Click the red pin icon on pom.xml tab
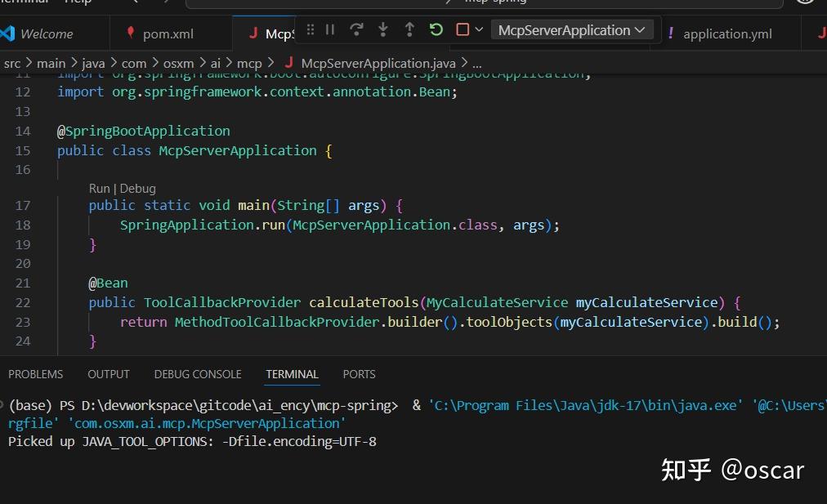 (x=131, y=33)
